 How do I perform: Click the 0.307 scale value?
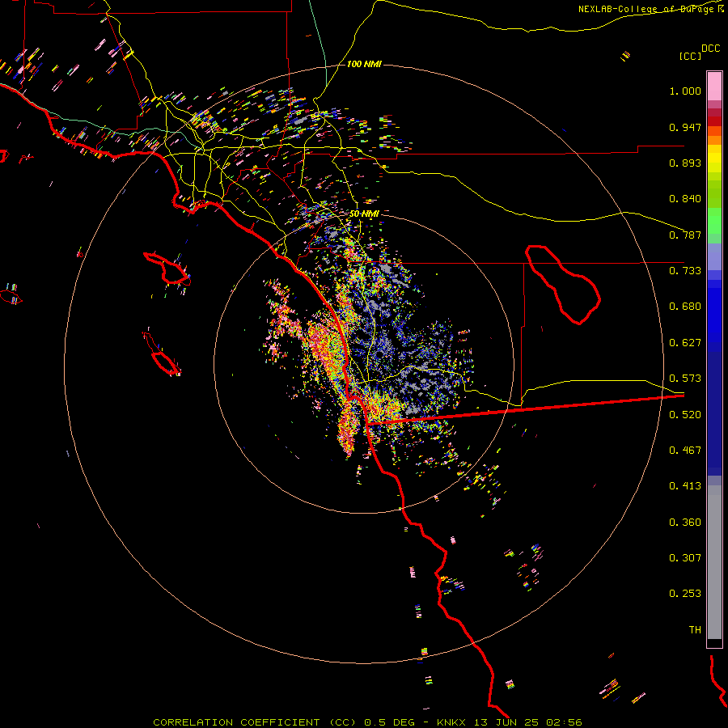click(685, 558)
